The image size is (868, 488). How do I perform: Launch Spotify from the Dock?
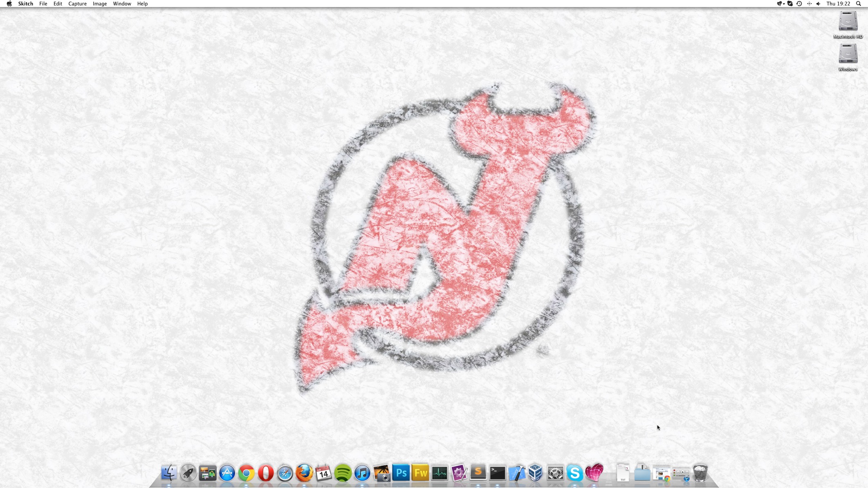(x=343, y=473)
